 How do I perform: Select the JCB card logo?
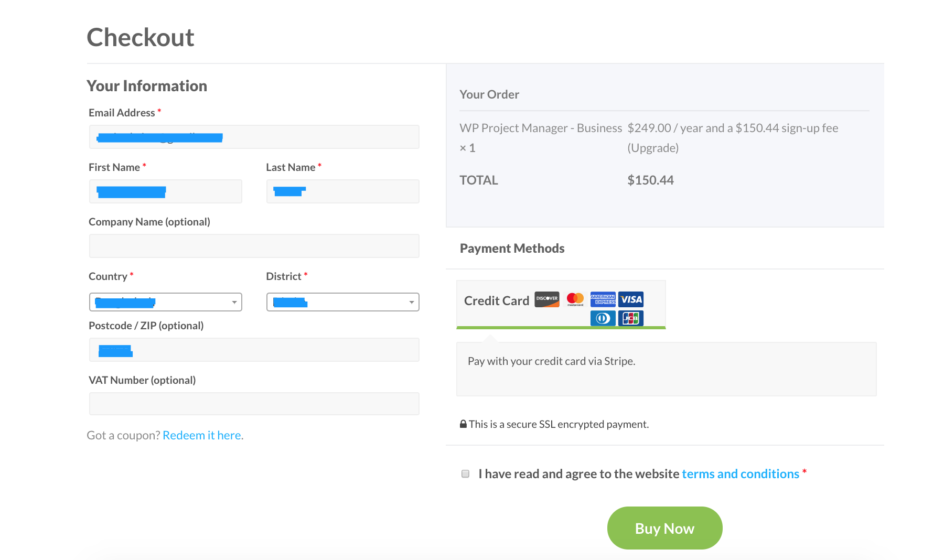coord(631,318)
